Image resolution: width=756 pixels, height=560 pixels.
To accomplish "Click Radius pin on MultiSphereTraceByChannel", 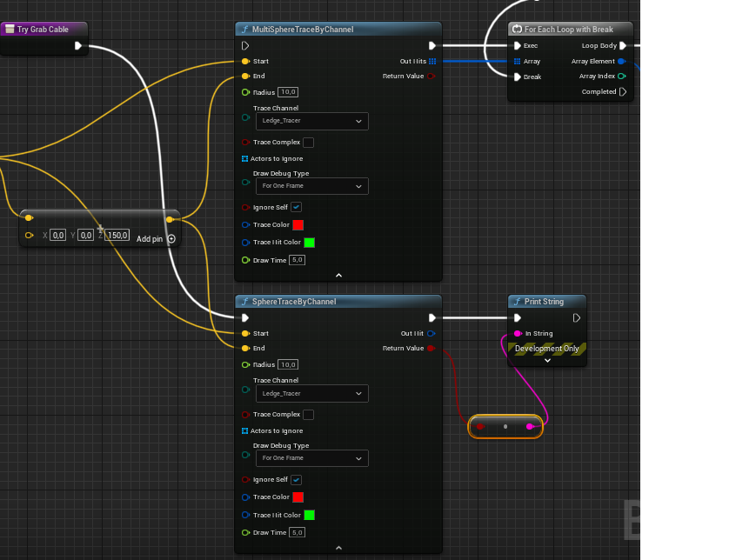I will coord(245,92).
